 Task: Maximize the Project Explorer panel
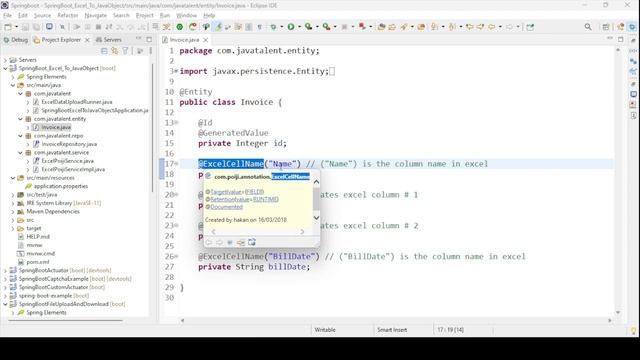[149, 39]
